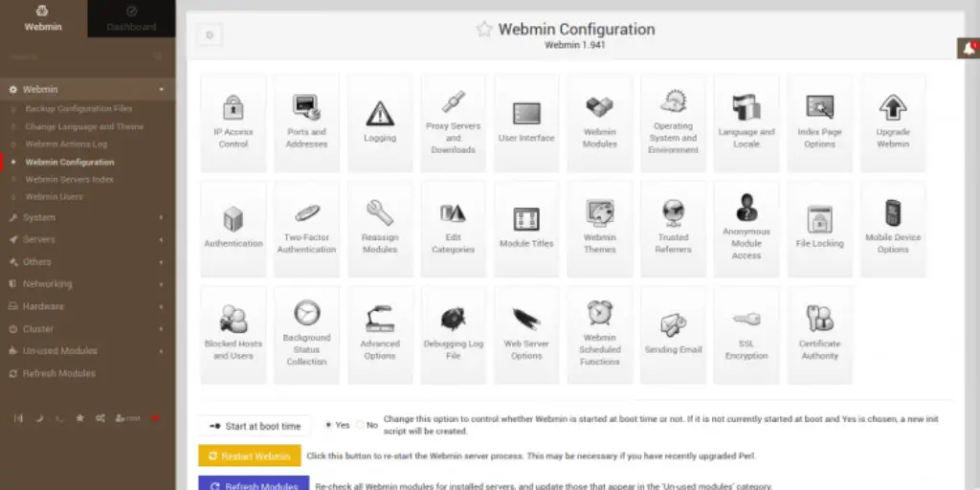Open Index Page Options
The width and height of the screenshot is (980, 490).
coord(819,122)
